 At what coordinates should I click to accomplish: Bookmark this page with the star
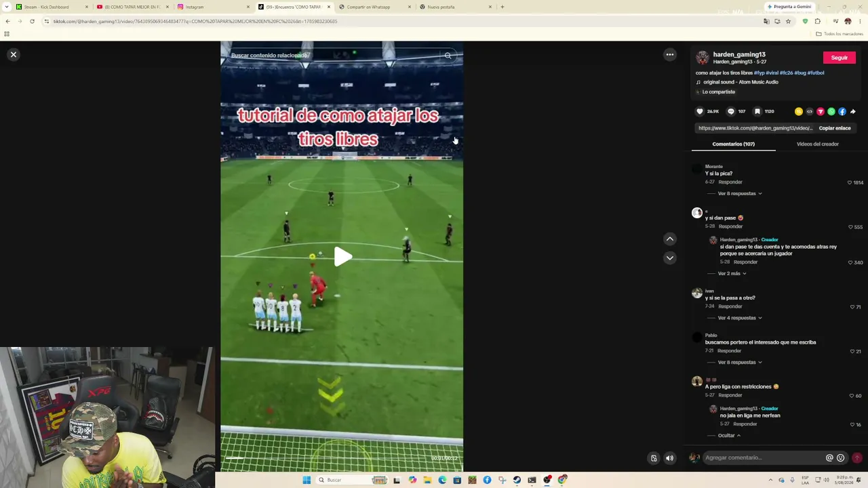click(788, 21)
